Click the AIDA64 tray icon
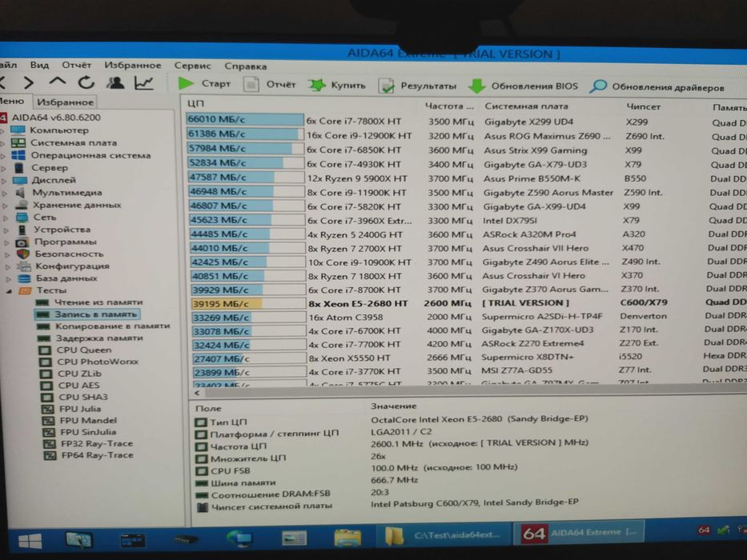Viewport: 747px width, 560px height. [704, 530]
